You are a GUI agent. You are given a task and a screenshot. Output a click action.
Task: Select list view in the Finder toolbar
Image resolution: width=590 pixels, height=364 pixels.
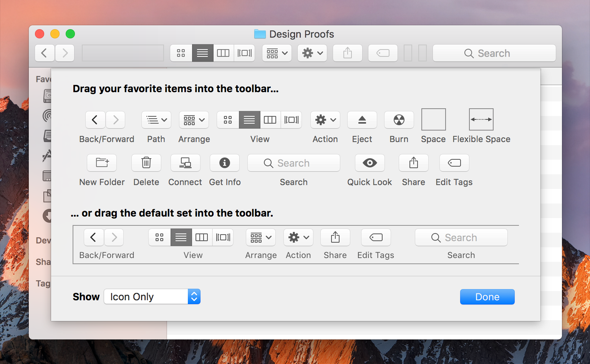point(202,53)
